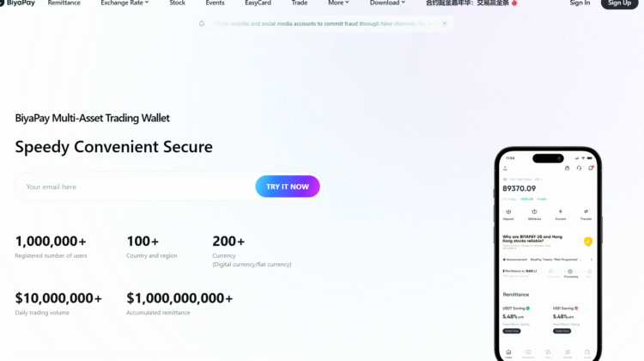
Task: Open the Download dropdown menu
Action: point(388,3)
